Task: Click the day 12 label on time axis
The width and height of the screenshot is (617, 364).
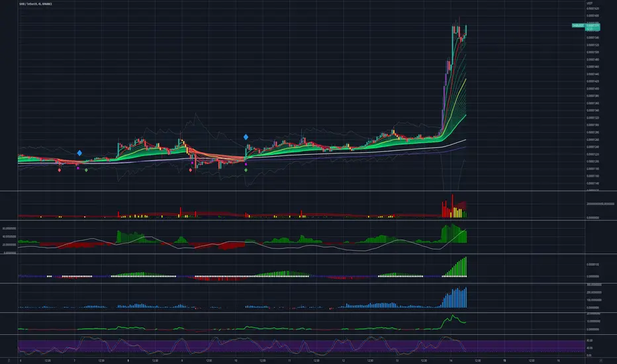Action: point(343,361)
